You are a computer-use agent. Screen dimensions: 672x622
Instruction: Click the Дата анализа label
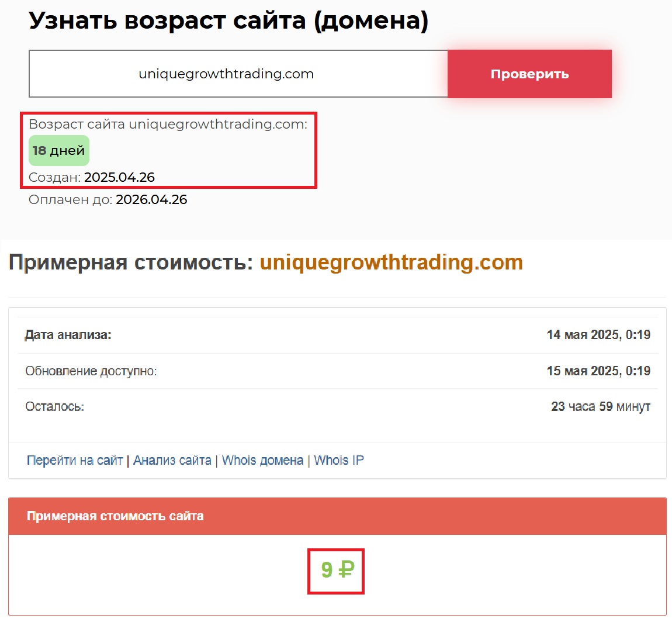pos(68,335)
